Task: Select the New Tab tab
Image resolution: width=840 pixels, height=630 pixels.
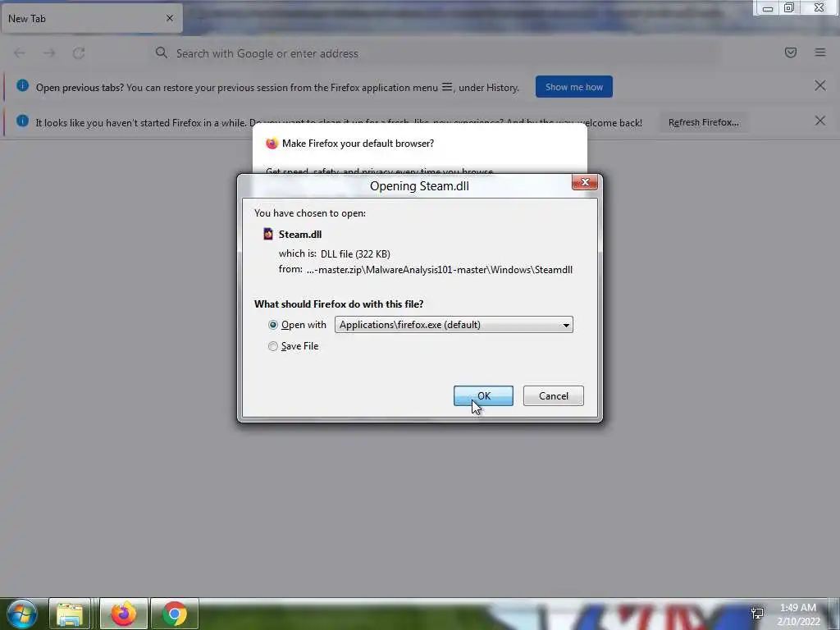Action: coord(91,19)
